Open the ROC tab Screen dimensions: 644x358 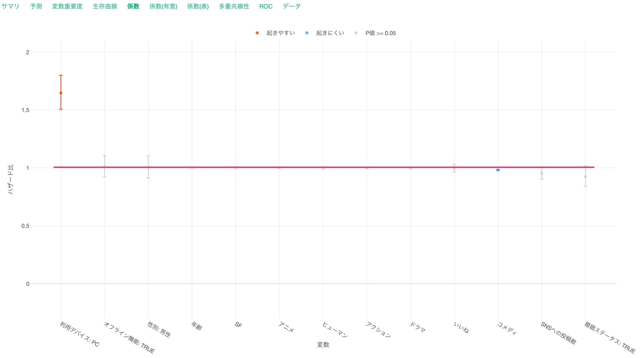point(266,6)
